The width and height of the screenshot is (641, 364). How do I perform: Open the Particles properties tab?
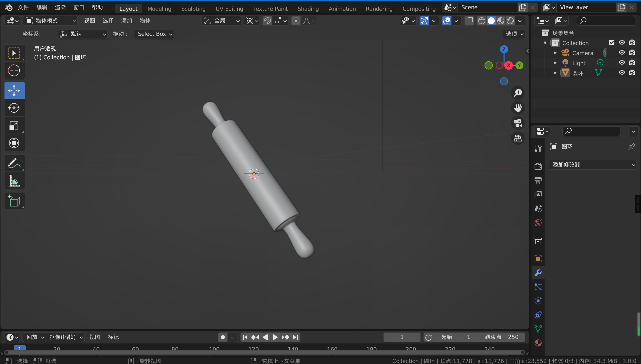(538, 287)
